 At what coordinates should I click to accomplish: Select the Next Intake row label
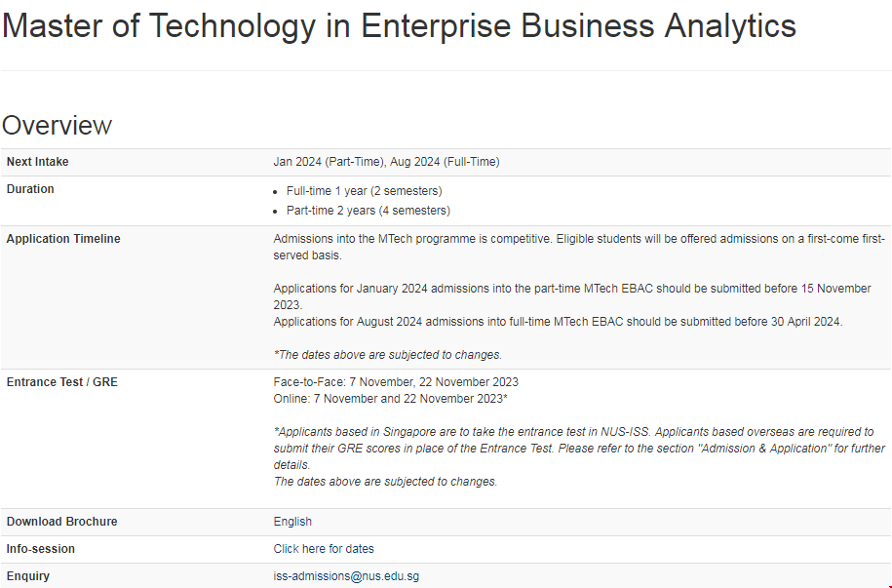click(x=38, y=162)
